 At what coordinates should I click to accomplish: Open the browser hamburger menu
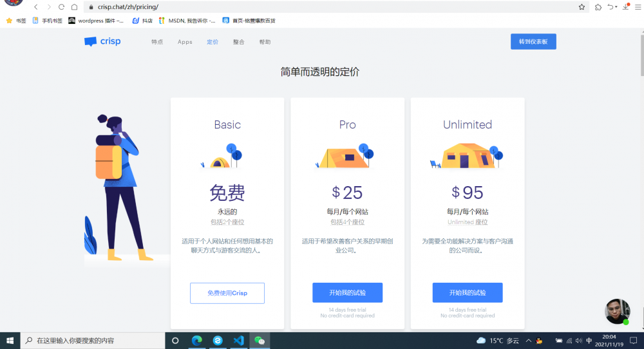click(x=638, y=7)
